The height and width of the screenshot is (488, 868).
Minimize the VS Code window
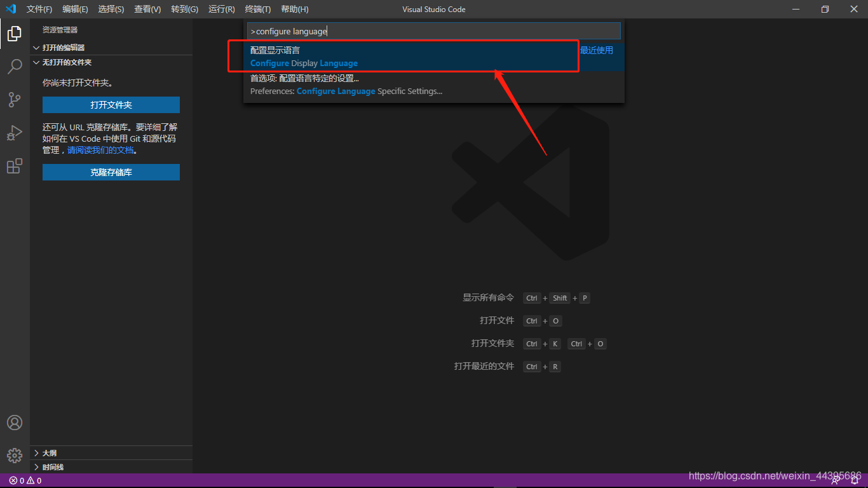pos(796,9)
